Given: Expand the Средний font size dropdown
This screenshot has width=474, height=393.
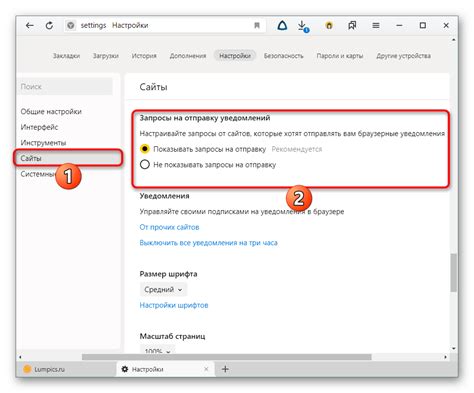Looking at the screenshot, I should (163, 289).
